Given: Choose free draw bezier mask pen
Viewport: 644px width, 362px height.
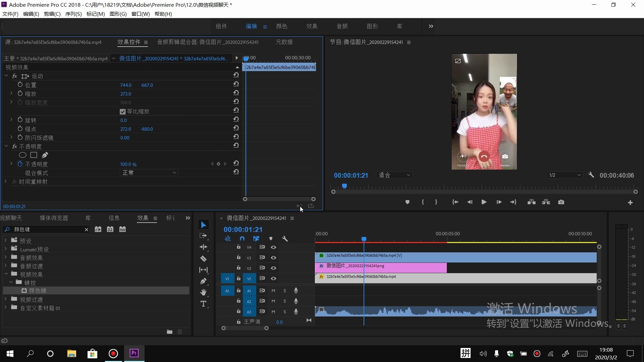Looking at the screenshot, I should point(45,155).
